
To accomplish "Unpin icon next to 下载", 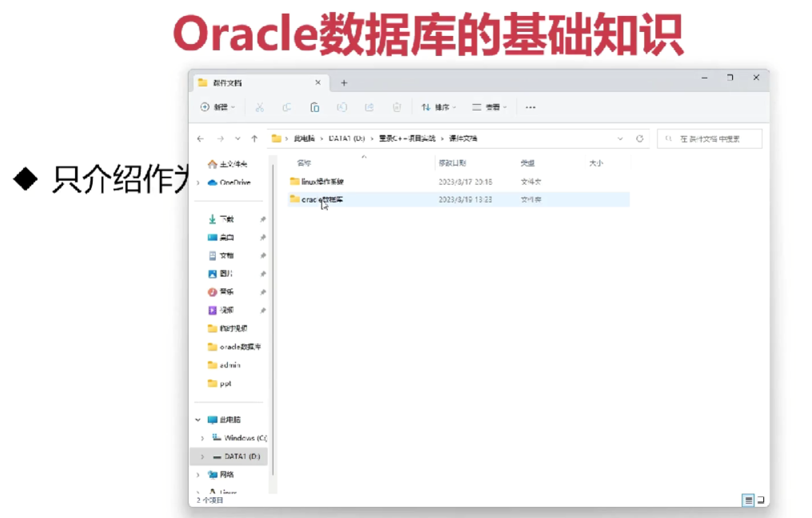I will click(x=262, y=219).
